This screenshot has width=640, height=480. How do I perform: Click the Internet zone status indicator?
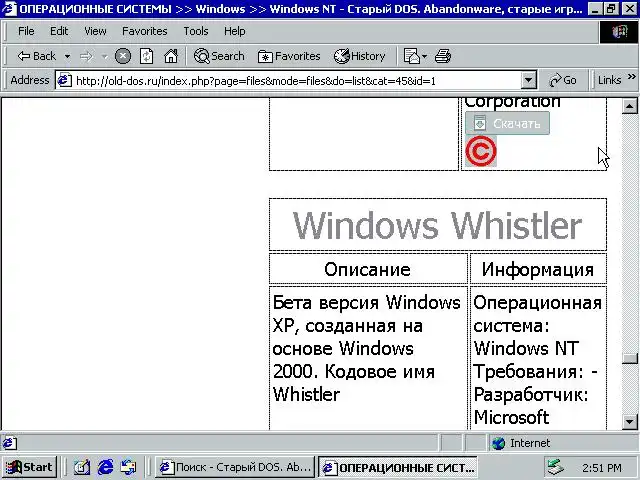point(521,443)
